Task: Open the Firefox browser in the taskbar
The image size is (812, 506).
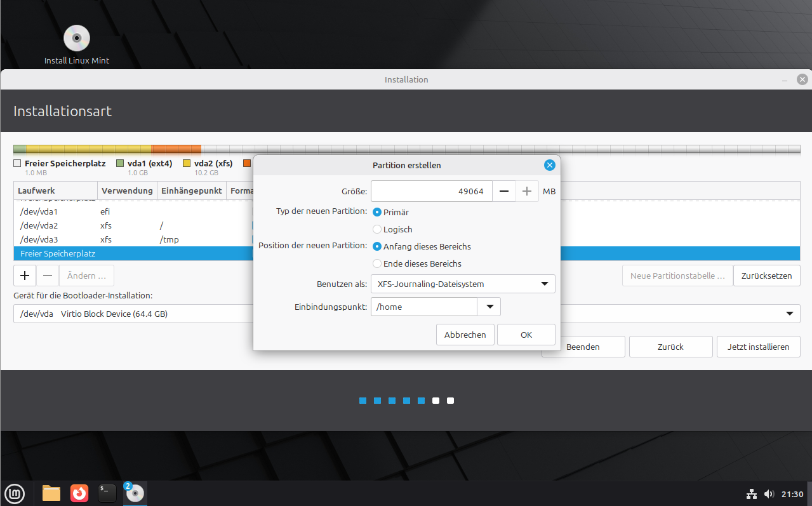Action: pyautogui.click(x=79, y=493)
